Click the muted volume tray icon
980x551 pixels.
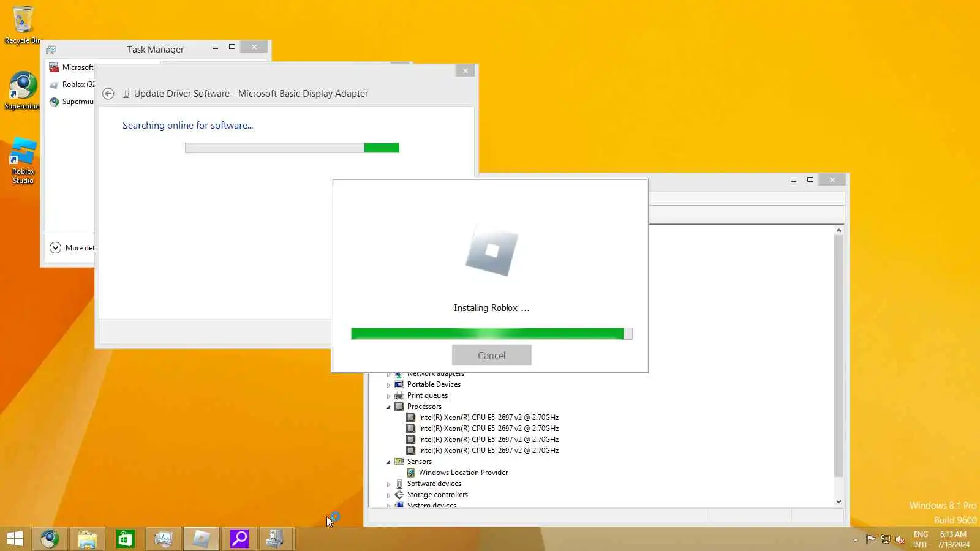[x=900, y=539]
